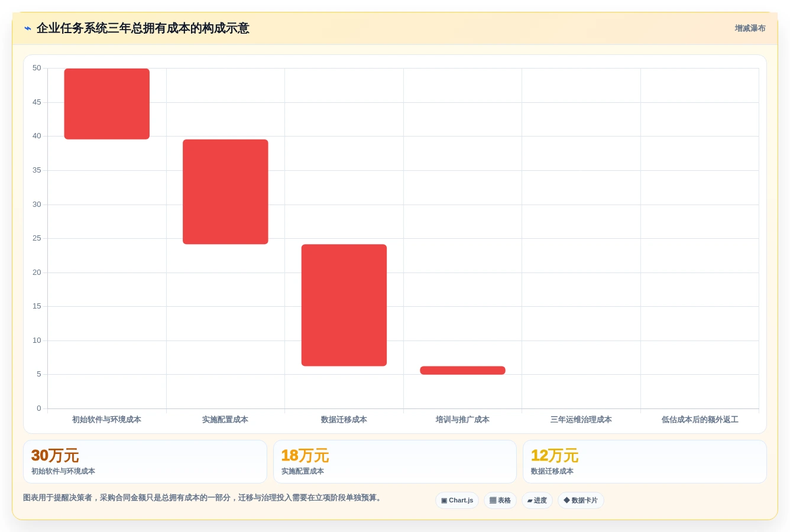Click the y-axis value 0
Viewport: 790px width, 532px height.
point(39,408)
